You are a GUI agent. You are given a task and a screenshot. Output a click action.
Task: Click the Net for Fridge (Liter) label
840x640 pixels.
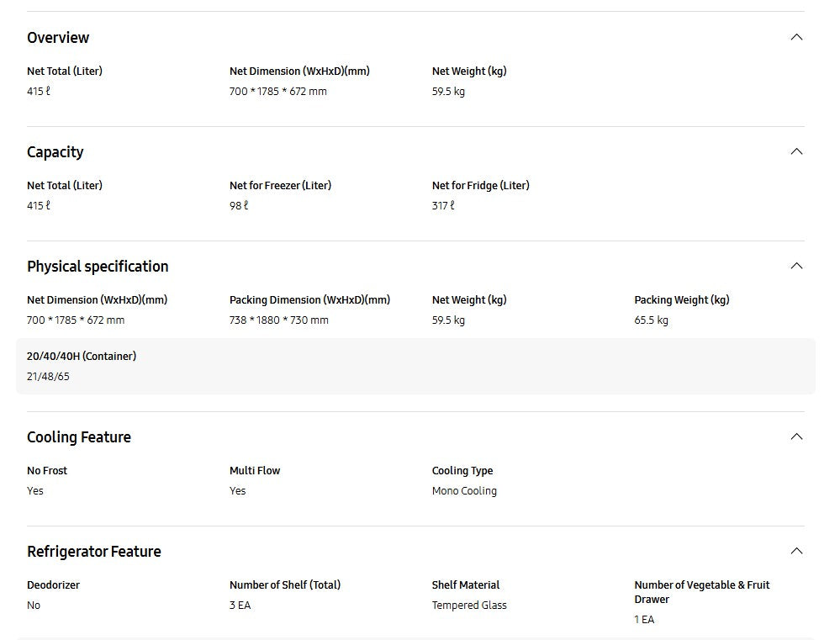(480, 186)
